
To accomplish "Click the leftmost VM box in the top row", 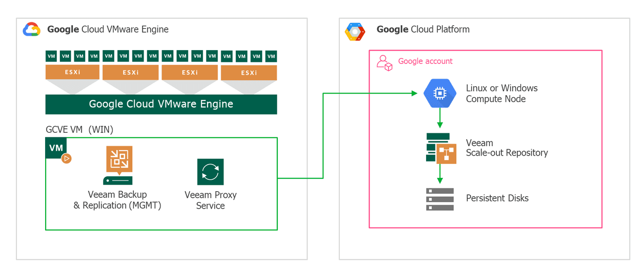I will 51,56.
